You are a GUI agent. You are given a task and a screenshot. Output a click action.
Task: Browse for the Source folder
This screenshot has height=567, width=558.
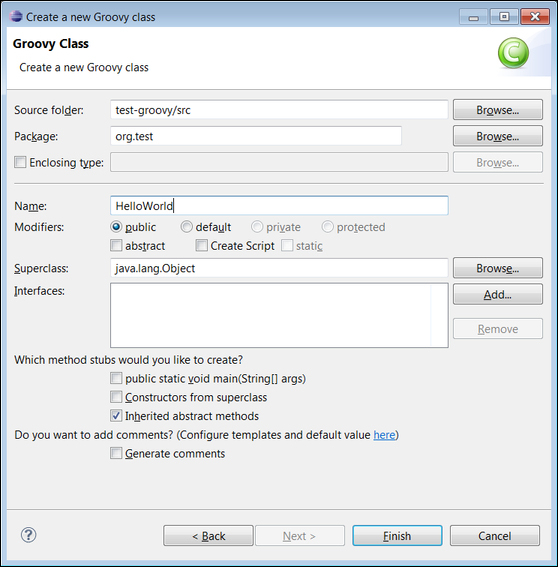(x=498, y=110)
